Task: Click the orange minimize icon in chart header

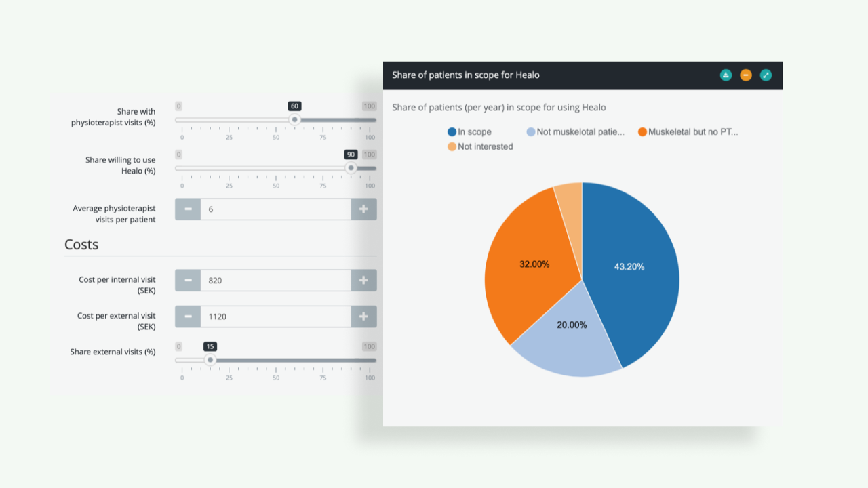Action: point(746,75)
